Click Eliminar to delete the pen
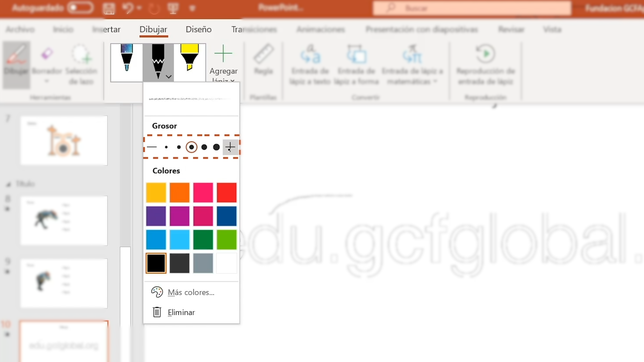The width and height of the screenshot is (644, 362). click(x=191, y=312)
